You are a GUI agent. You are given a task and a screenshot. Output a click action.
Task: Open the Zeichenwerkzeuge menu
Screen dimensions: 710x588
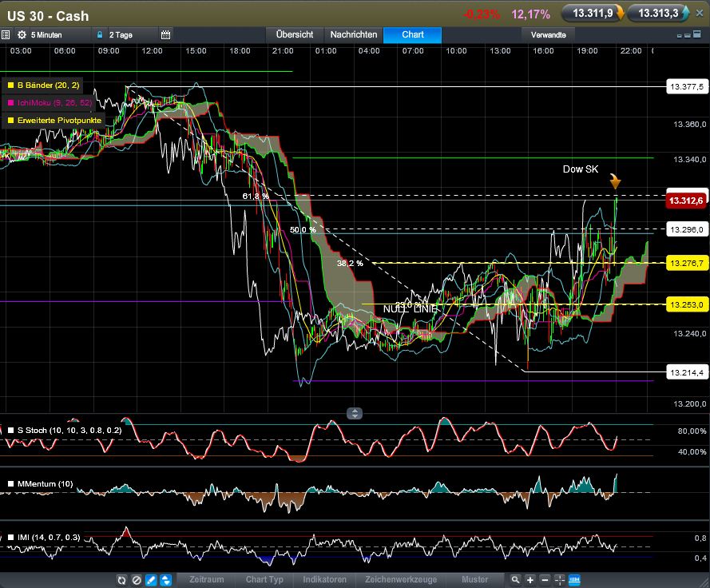pyautogui.click(x=401, y=579)
